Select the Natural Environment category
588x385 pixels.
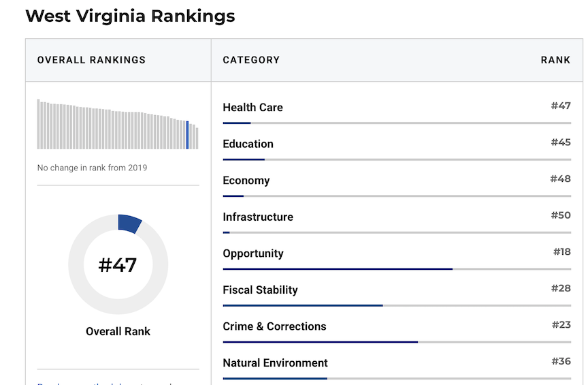pos(275,363)
